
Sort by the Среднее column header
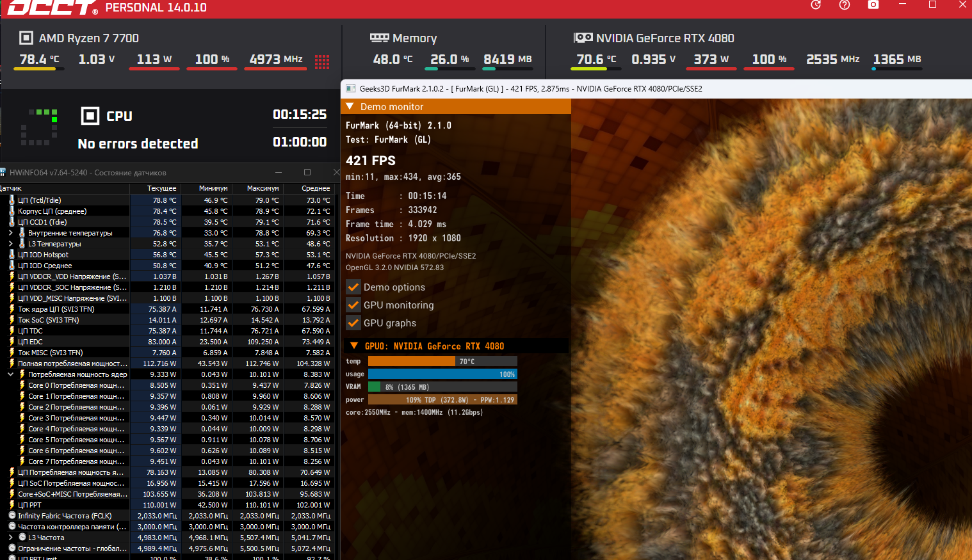309,188
